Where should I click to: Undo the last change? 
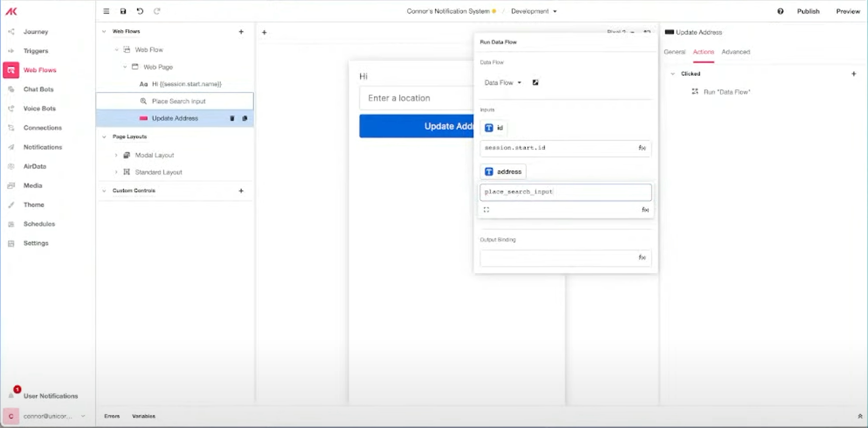(x=139, y=11)
